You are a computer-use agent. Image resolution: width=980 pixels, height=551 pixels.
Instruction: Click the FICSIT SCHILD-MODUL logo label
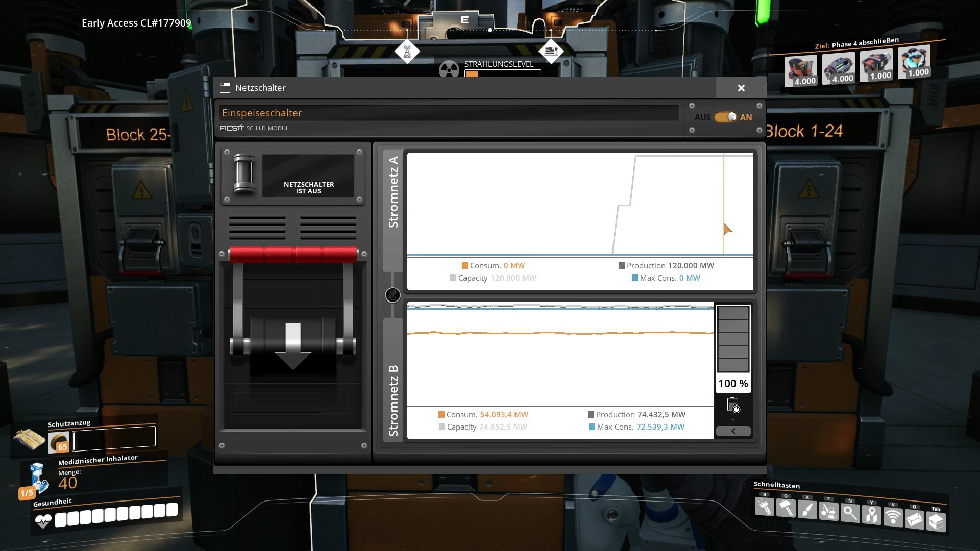(x=254, y=128)
